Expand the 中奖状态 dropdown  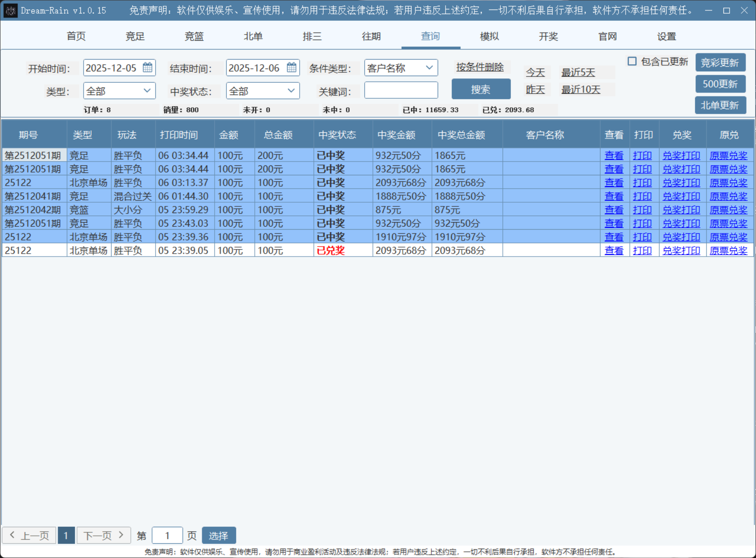tap(291, 91)
